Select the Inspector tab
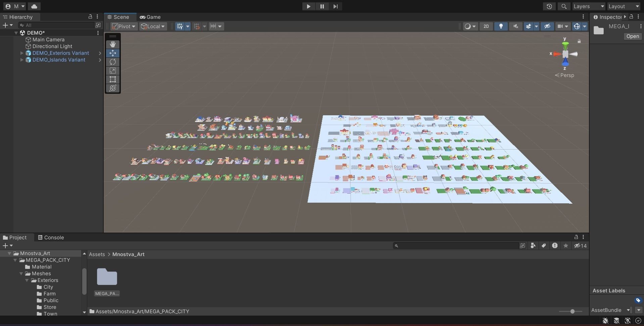This screenshot has height=326, width=644. (607, 17)
